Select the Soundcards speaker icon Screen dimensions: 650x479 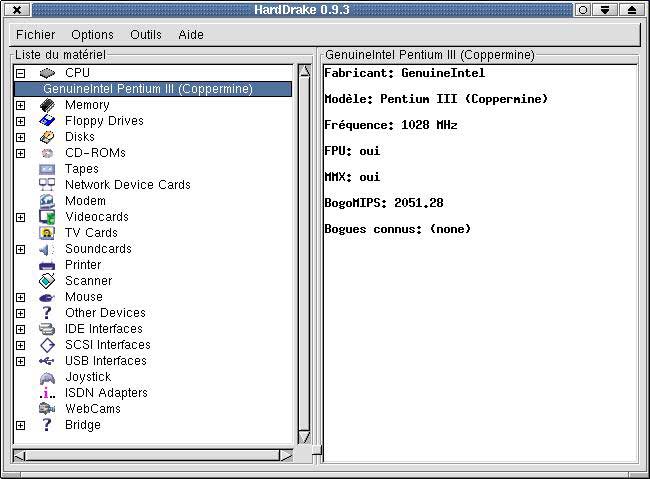(x=47, y=249)
